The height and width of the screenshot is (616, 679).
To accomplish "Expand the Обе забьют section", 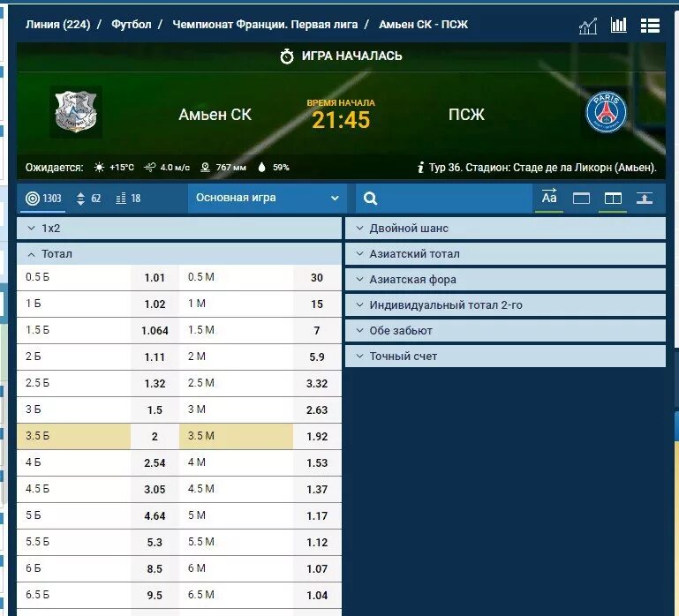I will (505, 330).
